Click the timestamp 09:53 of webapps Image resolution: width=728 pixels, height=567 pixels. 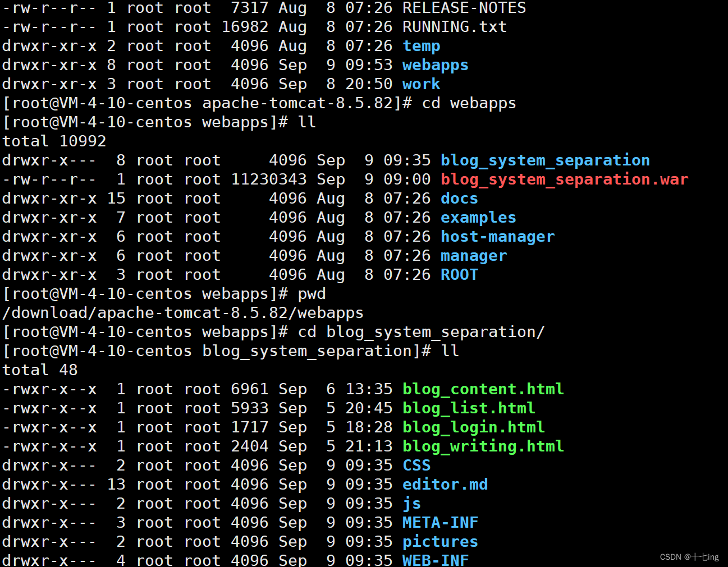point(369,65)
